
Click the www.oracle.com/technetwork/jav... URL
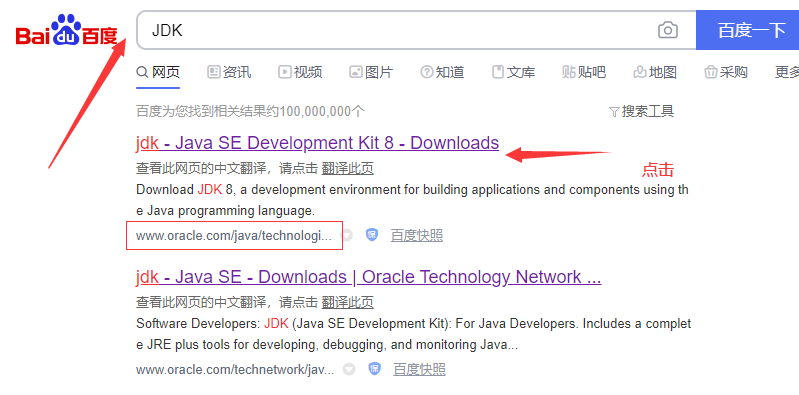(x=235, y=370)
